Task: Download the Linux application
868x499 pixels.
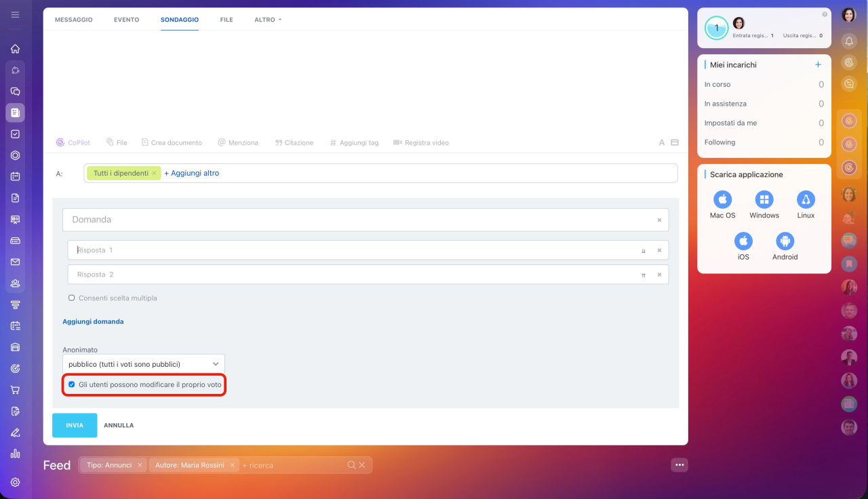Action: 806,199
